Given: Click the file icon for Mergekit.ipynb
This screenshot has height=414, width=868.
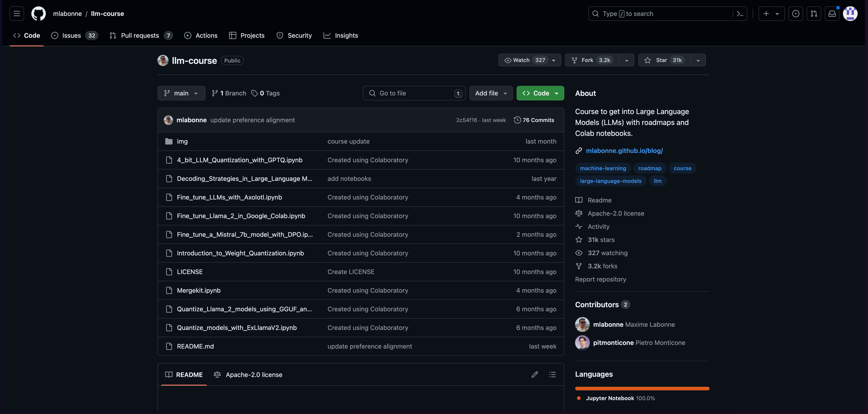Looking at the screenshot, I should coord(169,291).
